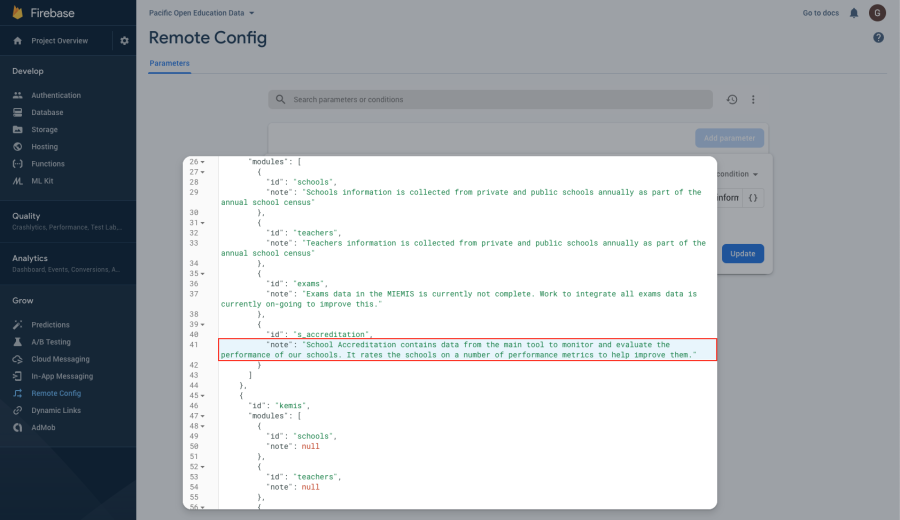Screen dimensions: 900x520
Task: Click the version history clock icon
Action: pos(732,100)
